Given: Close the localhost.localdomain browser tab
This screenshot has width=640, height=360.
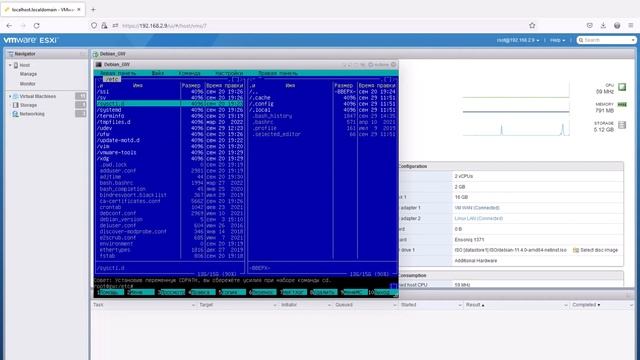Looking at the screenshot, I should [79, 9].
